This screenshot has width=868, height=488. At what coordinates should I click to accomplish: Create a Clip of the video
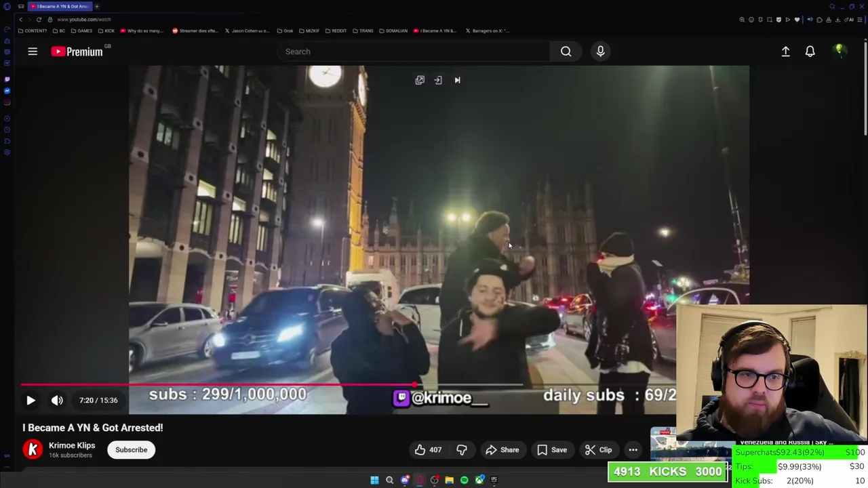coord(598,450)
